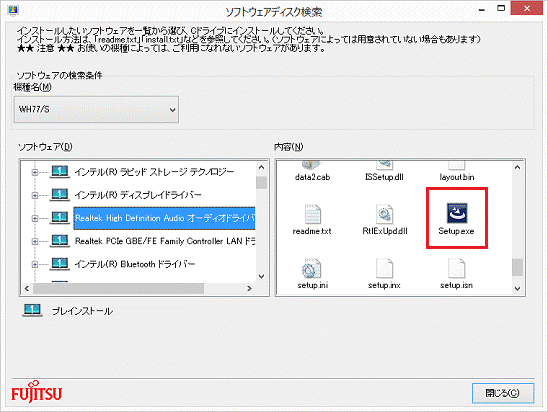Image resolution: width=548 pixels, height=412 pixels.
Task: Expand the Realtek PCIe GBE/FE LAN node
Action: click(35, 241)
